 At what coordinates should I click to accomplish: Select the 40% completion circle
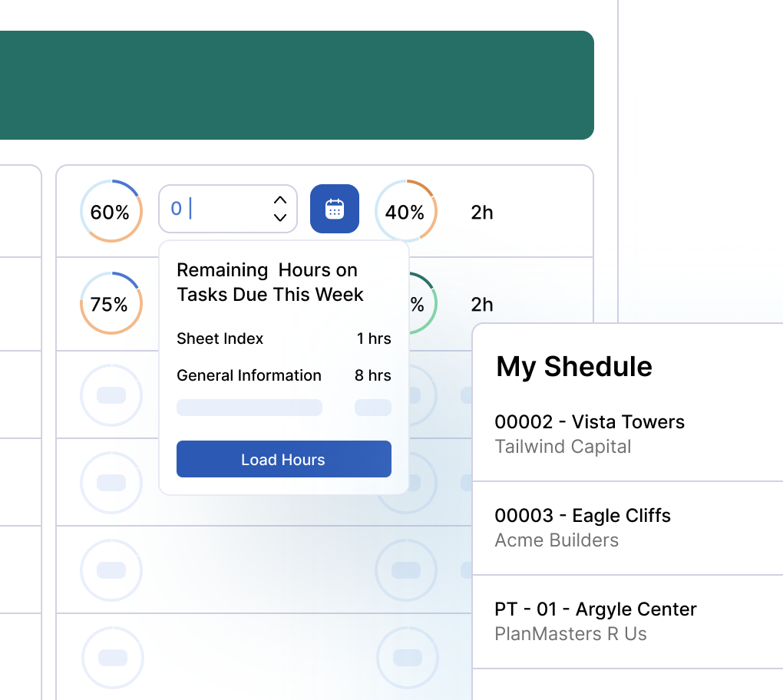point(406,211)
